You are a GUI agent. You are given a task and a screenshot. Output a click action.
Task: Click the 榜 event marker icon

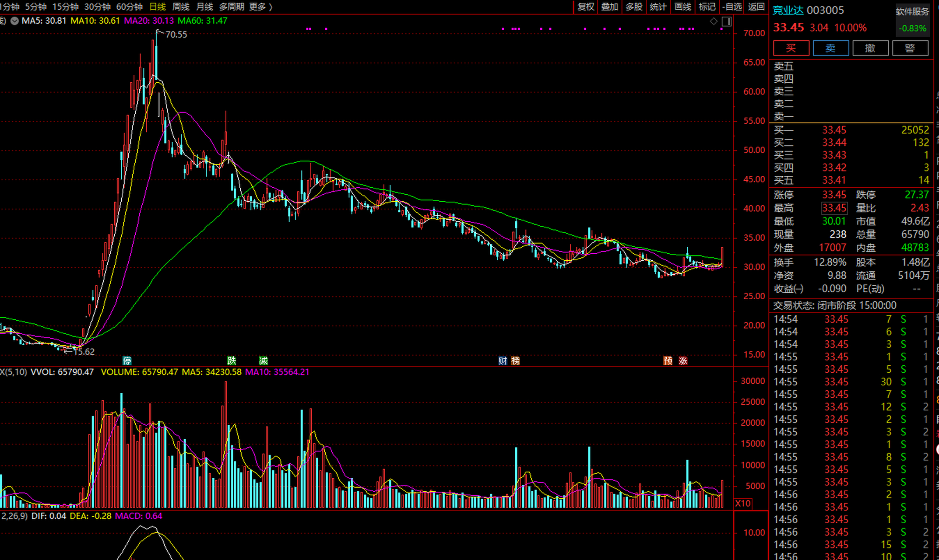click(516, 360)
